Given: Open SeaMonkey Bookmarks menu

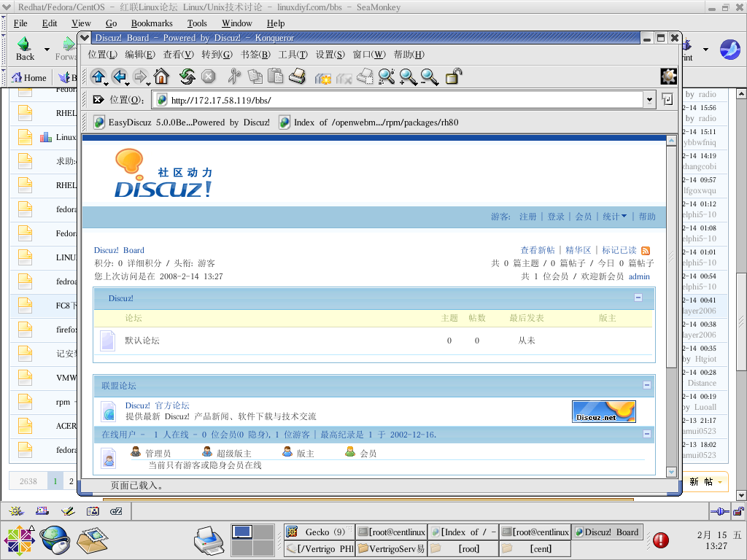Looking at the screenshot, I should (152, 23).
